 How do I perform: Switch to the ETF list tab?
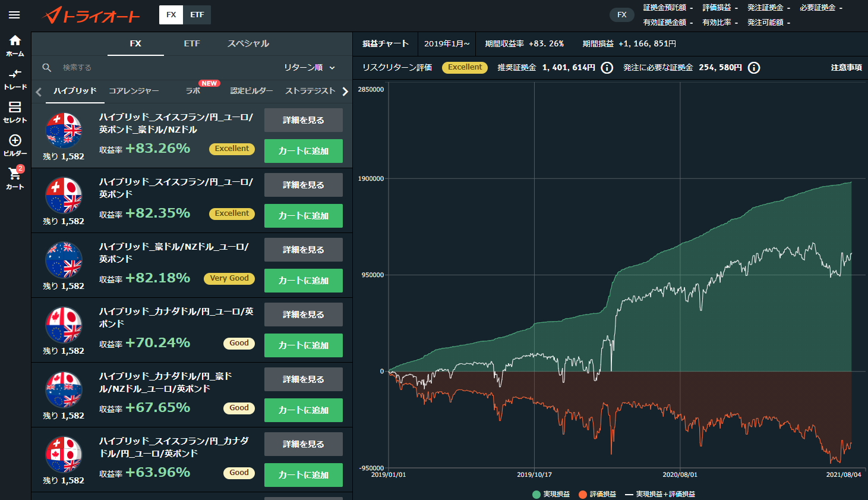click(192, 44)
